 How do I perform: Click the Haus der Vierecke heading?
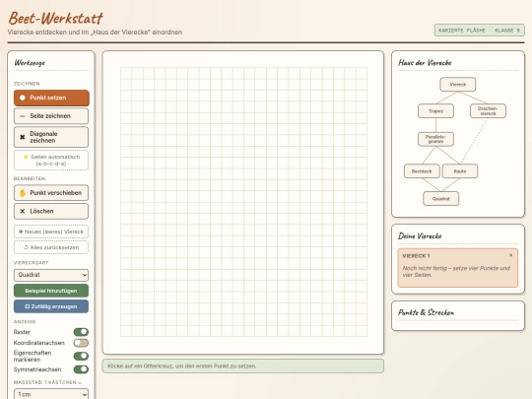point(425,62)
